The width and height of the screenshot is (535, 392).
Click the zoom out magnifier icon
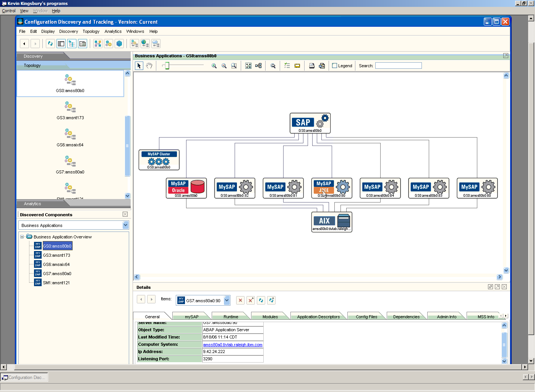[x=224, y=66]
